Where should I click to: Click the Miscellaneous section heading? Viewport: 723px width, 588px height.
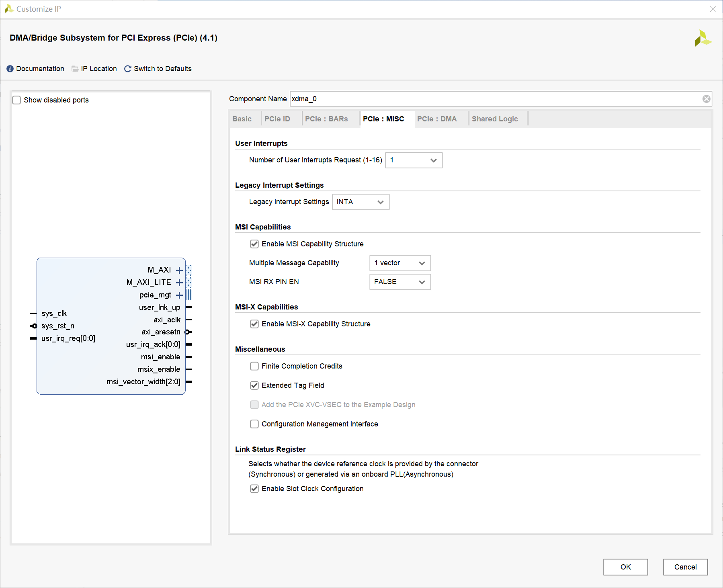coord(260,349)
